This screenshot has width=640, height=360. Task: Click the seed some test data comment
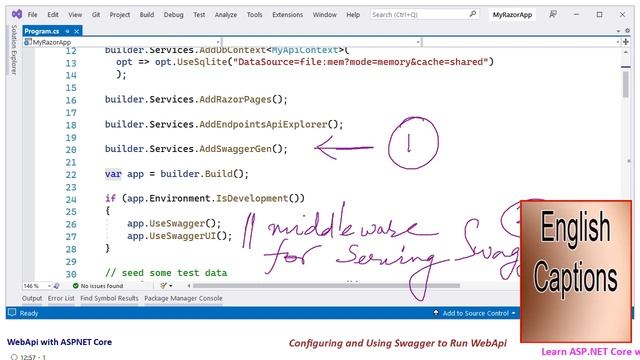(166, 273)
